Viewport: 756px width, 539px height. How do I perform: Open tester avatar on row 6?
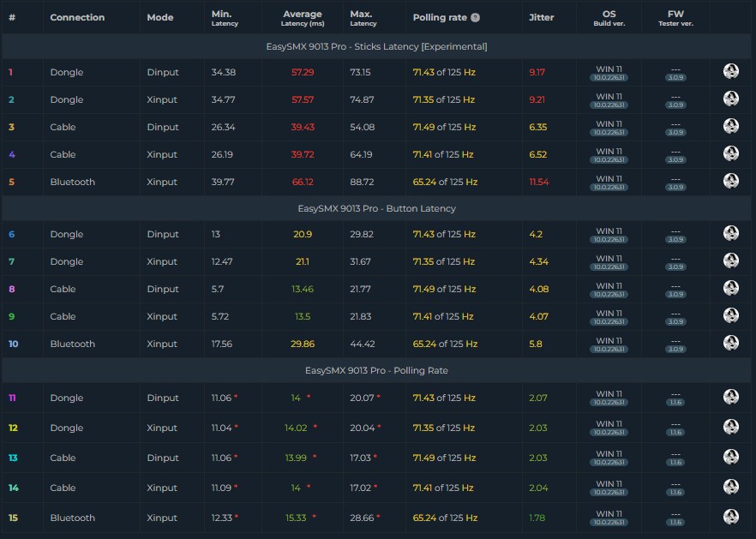coord(731,233)
